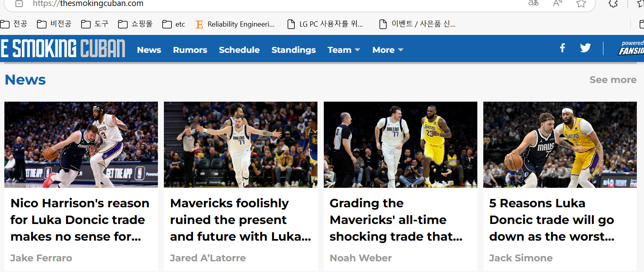Open the Schedule nav item
Screen dimensions: 644x272
tap(239, 50)
